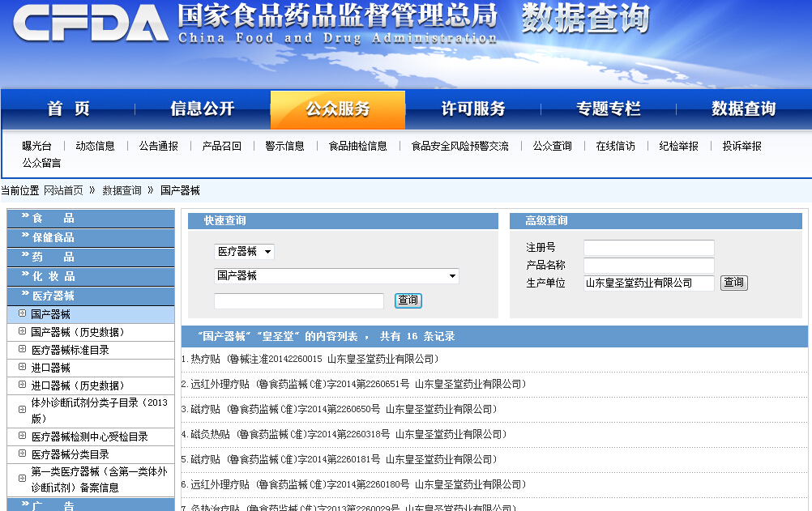Click expand icon beside 进口器械 sidebar item

(x=22, y=368)
